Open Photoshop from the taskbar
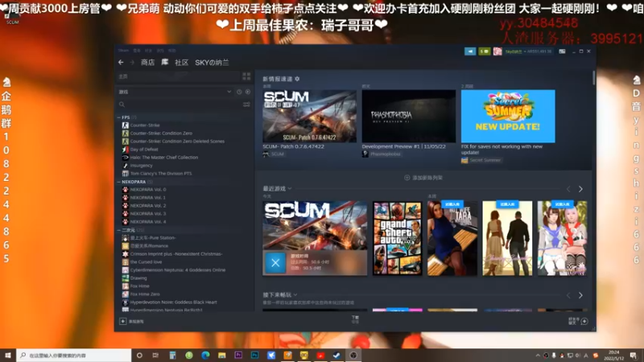 pos(254,356)
